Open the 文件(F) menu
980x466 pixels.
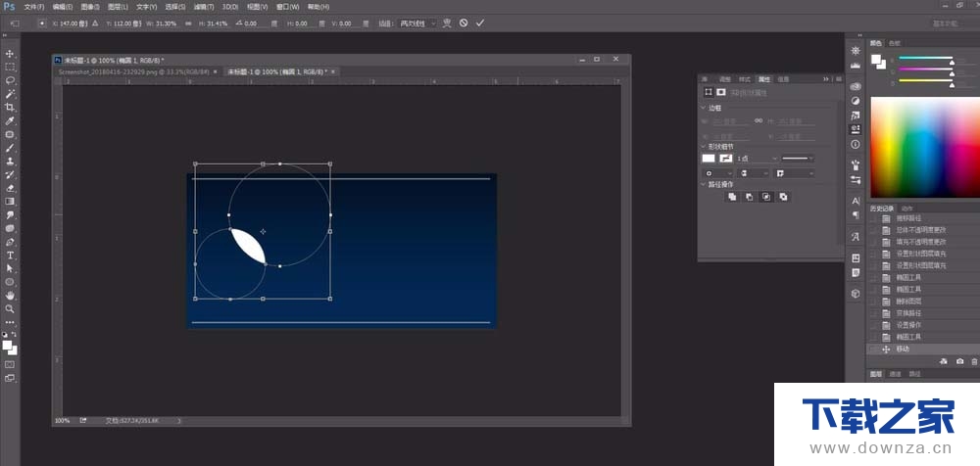[33, 7]
